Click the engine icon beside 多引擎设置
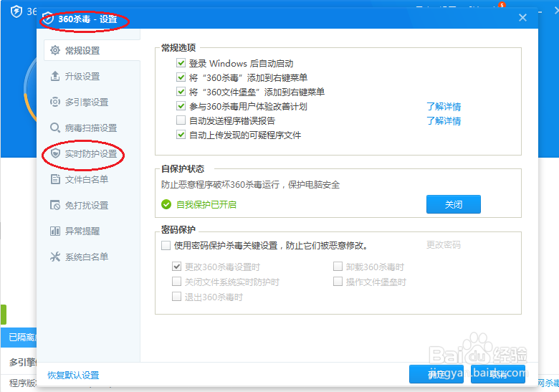Viewport: 559px width, 392px height. (55, 102)
